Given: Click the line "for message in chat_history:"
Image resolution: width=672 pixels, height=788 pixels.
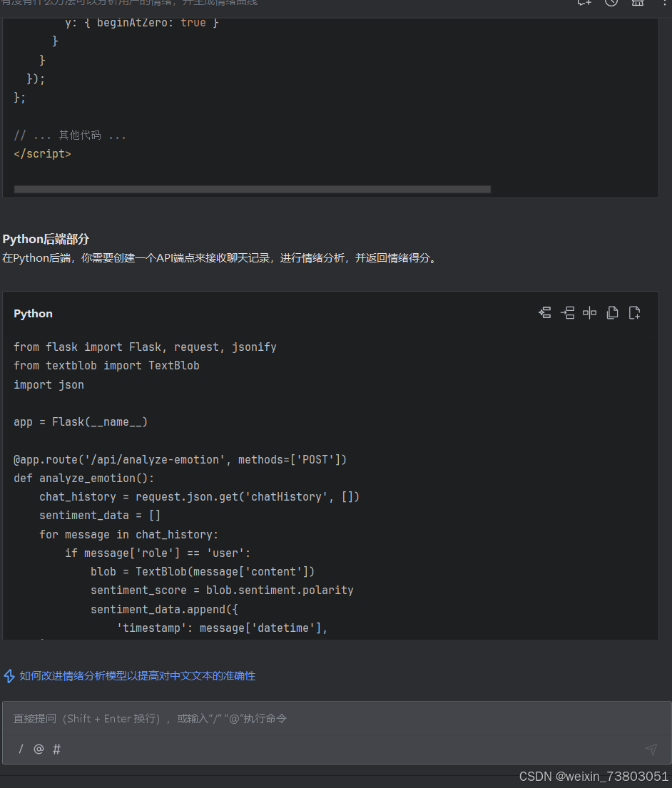Looking at the screenshot, I should (x=128, y=535).
